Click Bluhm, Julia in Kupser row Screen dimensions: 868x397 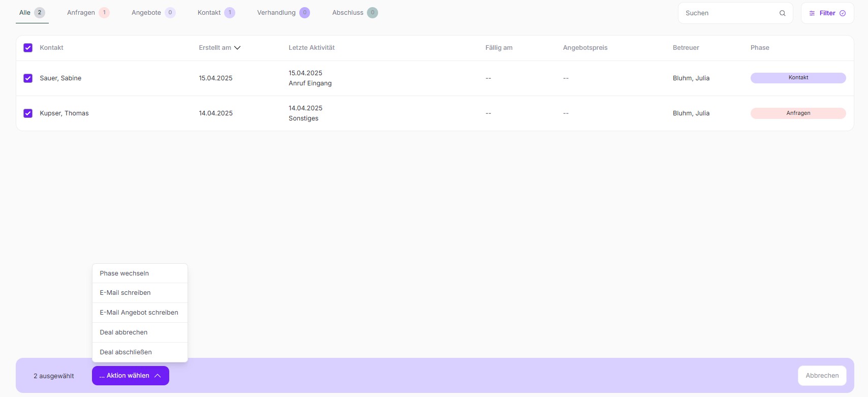[x=691, y=113]
